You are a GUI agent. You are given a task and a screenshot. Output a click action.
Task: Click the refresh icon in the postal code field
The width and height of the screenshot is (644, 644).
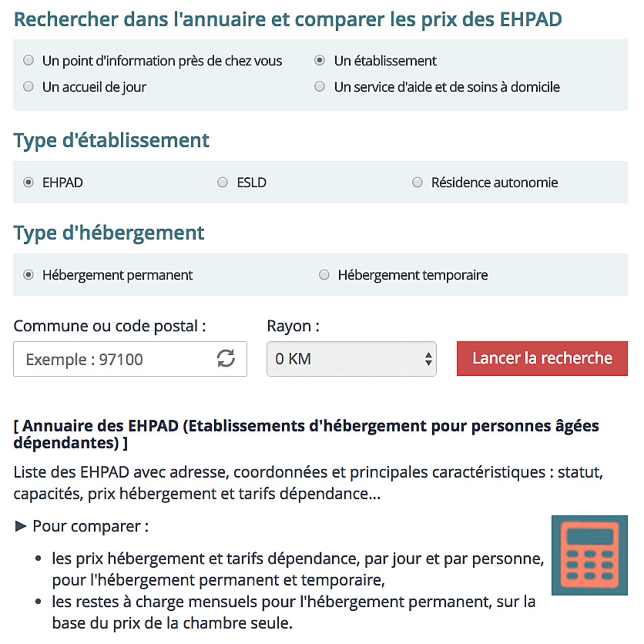225,359
